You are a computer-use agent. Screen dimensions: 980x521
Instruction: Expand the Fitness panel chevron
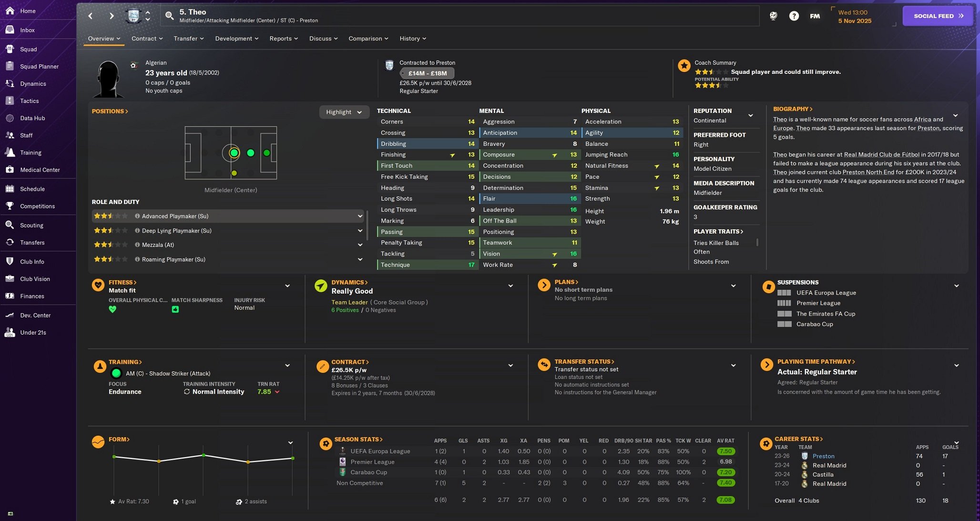click(287, 286)
